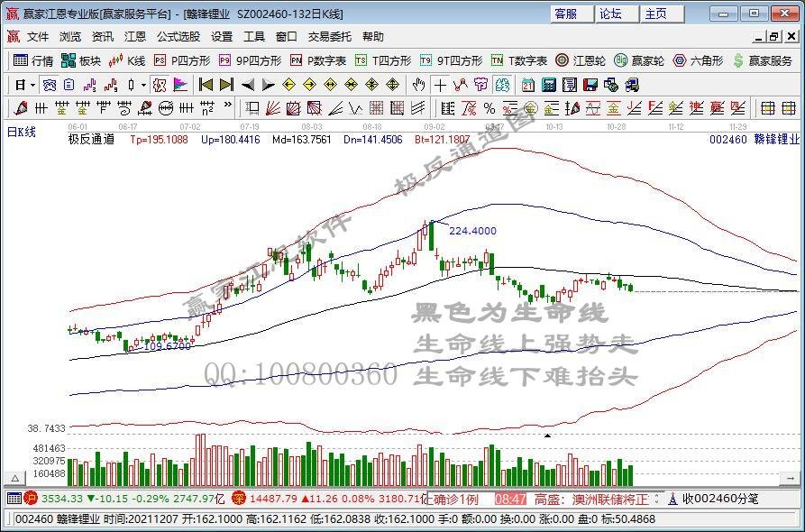The image size is (805, 532).
Task: Select the red F fan-lines tool
Action: tap(655, 108)
